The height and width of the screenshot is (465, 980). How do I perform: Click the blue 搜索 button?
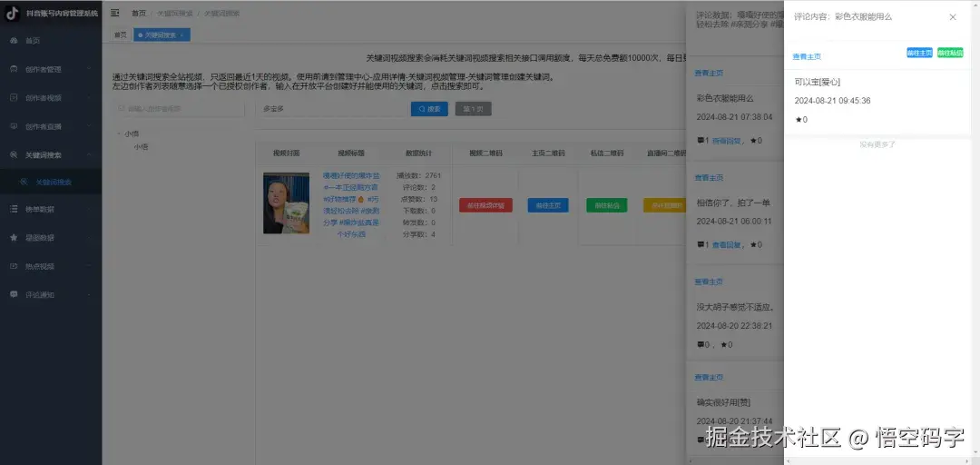[x=429, y=109]
